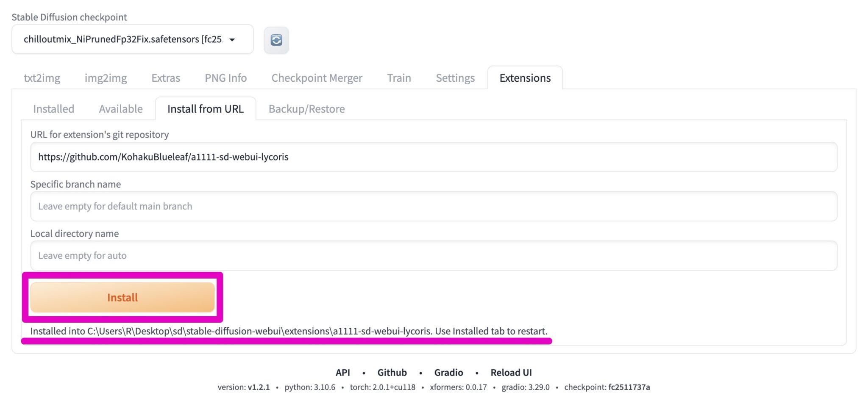The height and width of the screenshot is (409, 868).
Task: Open the Settings tab
Action: tap(455, 78)
